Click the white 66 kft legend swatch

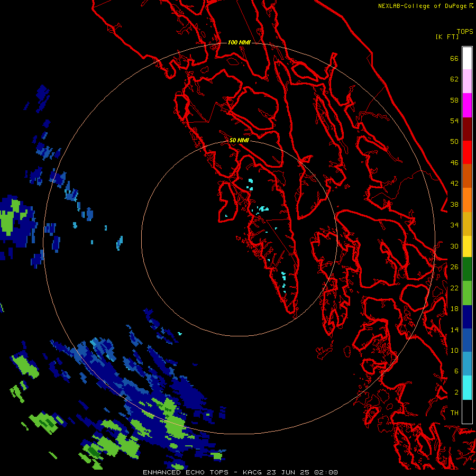(x=467, y=58)
